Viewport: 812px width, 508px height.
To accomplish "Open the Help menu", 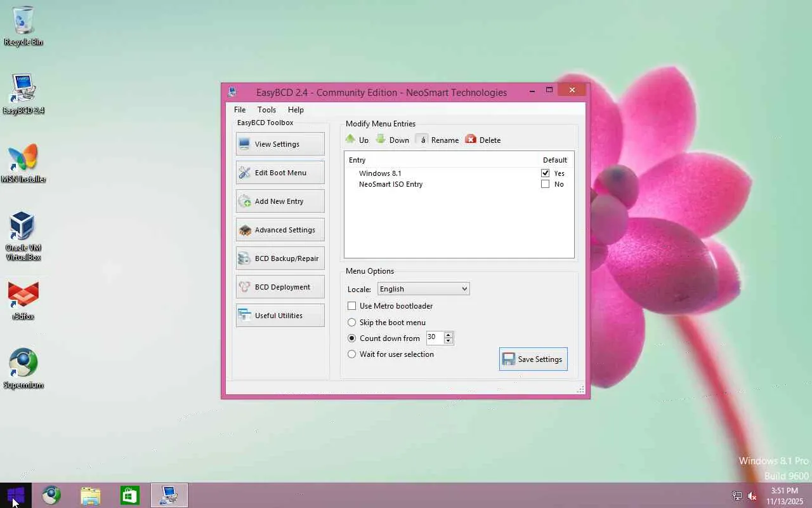I will coord(296,110).
